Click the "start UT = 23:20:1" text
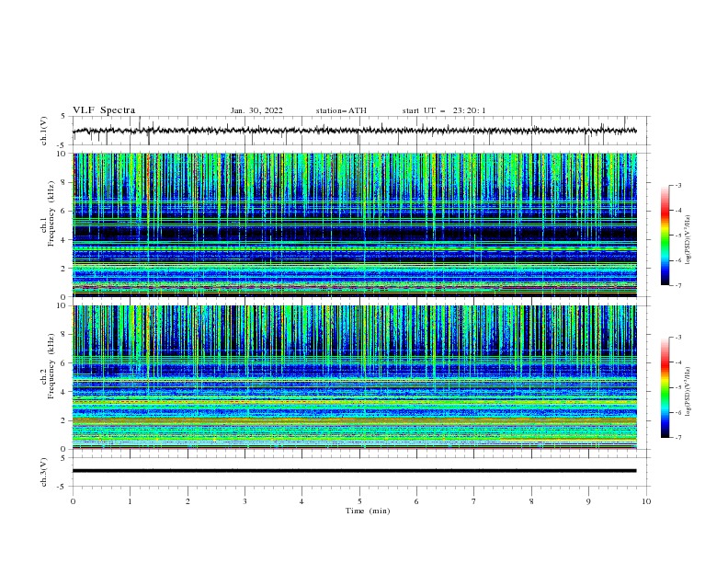This screenshot has width=728, height=563. [444, 110]
